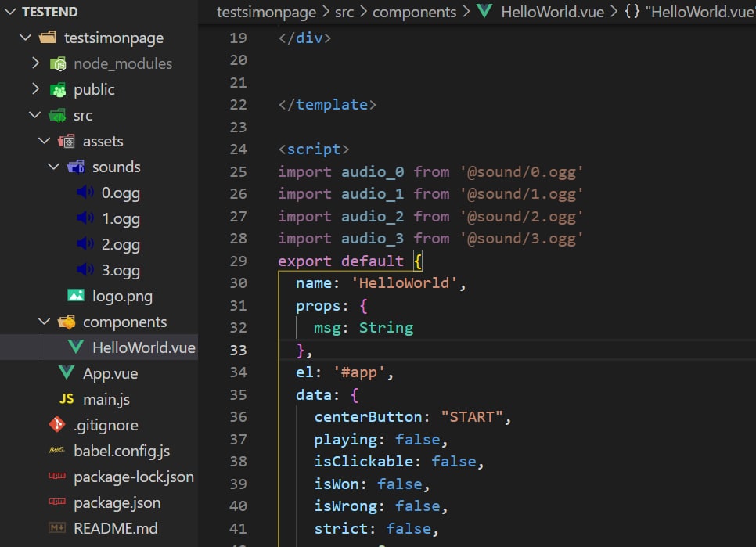
Task: Click the image icon of logo.png
Action: (76, 296)
